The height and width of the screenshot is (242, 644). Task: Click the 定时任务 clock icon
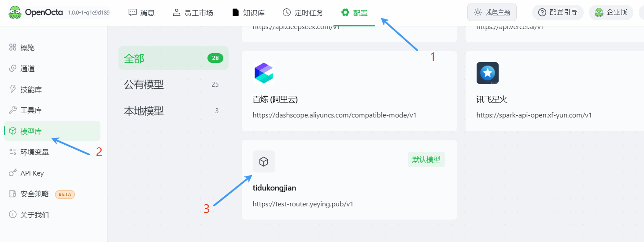pos(287,12)
